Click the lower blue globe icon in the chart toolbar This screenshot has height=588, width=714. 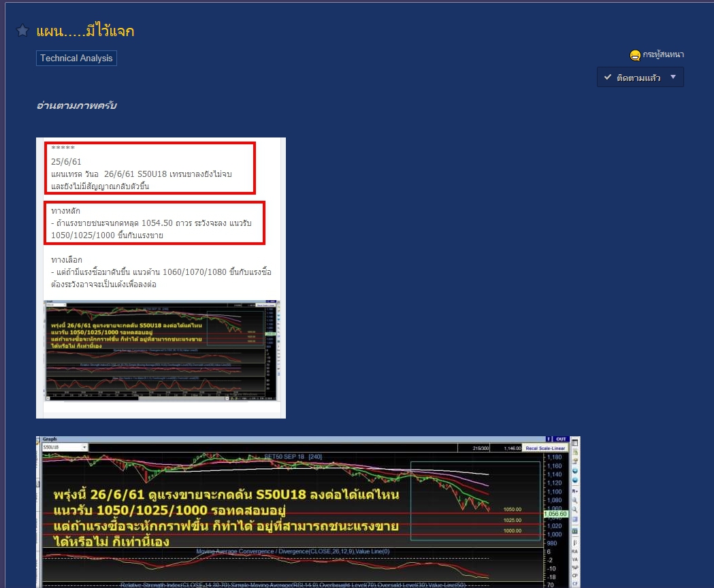[574, 480]
